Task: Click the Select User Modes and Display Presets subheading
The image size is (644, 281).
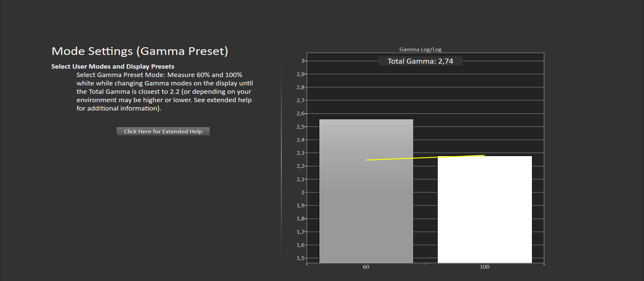Action: [113, 66]
